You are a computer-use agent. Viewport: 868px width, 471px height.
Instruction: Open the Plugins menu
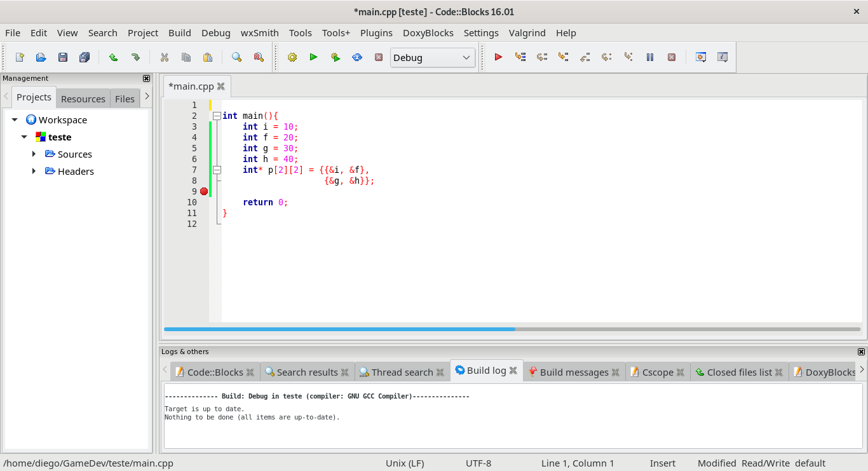pyautogui.click(x=377, y=33)
